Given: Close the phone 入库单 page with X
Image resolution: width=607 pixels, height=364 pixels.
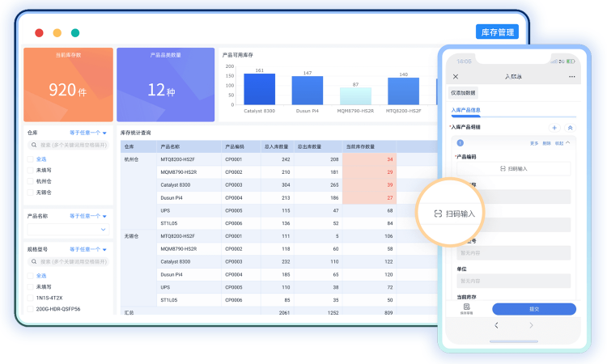Looking at the screenshot, I should [x=456, y=77].
